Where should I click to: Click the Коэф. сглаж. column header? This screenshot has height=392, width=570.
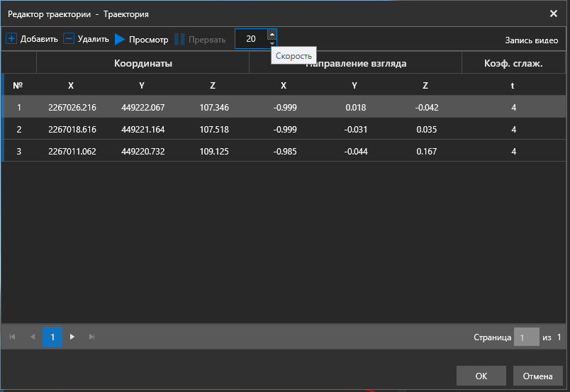[x=513, y=63]
